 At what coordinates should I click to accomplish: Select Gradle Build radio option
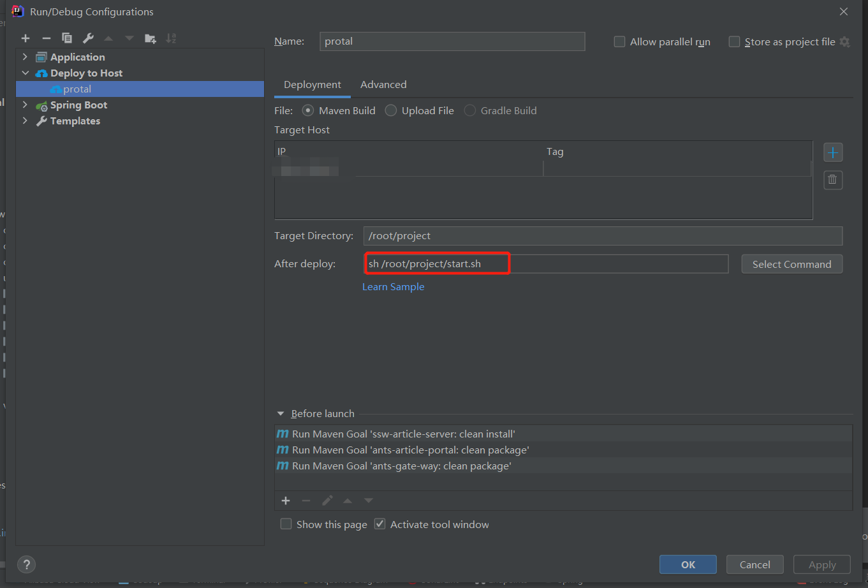coord(470,110)
